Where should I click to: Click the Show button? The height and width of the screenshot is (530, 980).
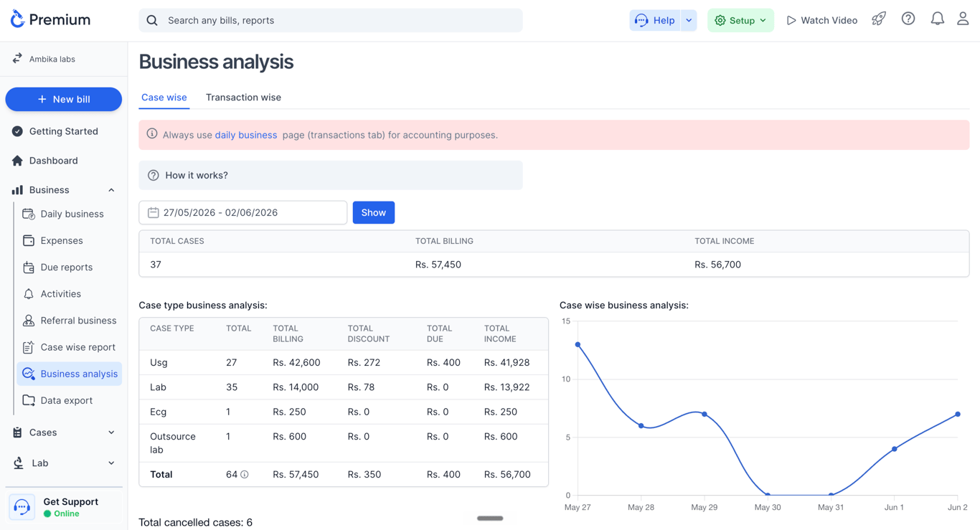click(x=374, y=212)
